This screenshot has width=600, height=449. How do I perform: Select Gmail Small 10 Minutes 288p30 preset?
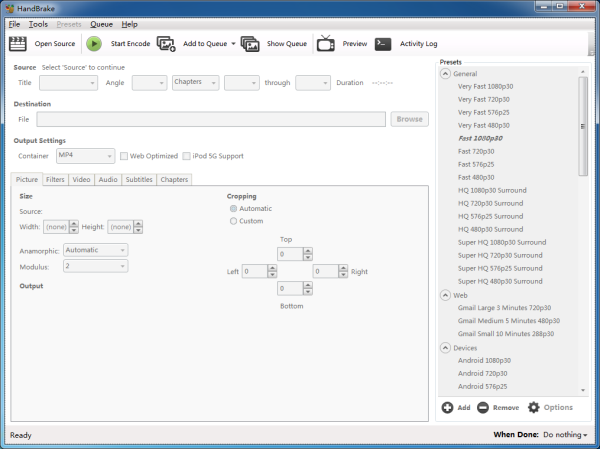click(x=506, y=334)
